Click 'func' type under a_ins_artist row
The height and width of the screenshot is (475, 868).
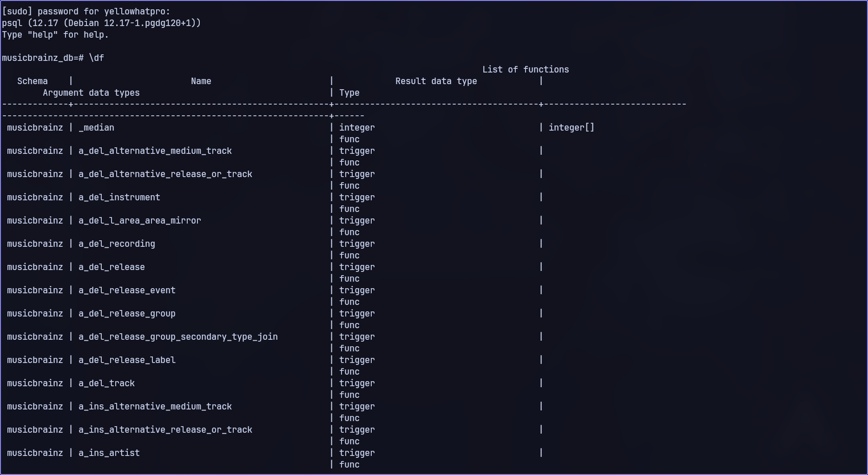coord(349,465)
